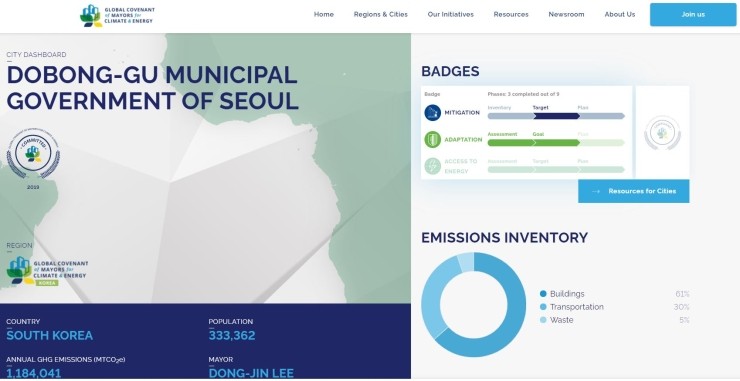
Task: Click the Mitigation progress bar
Action: 556,116
